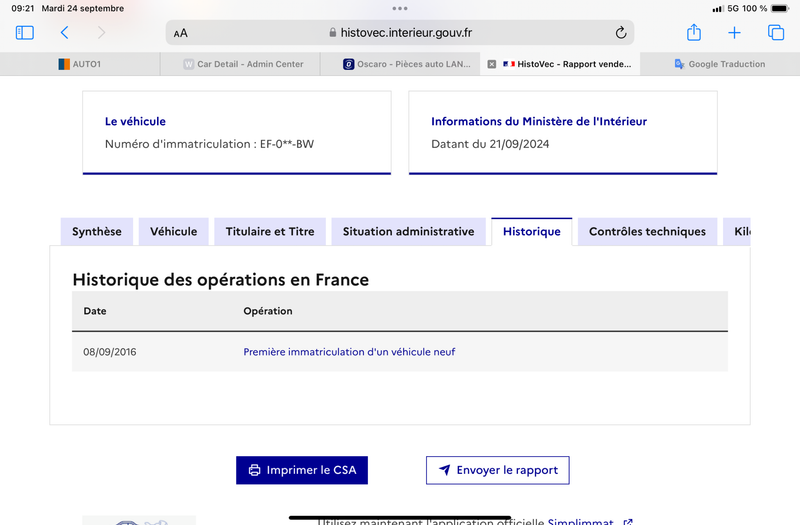800x525 pixels.
Task: Switch to Google Traduction tab
Action: coord(720,64)
